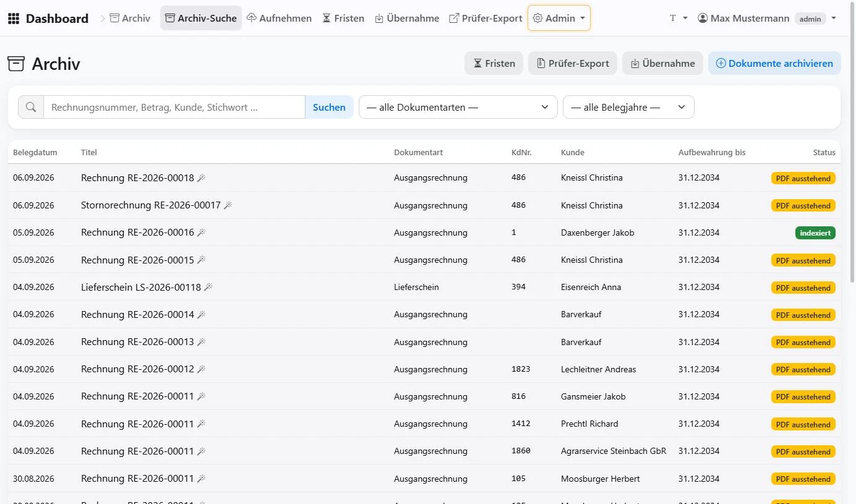Click customer name Agrarservice Steinbach GbR
Viewport: 856px width, 504px height.
pyautogui.click(x=614, y=451)
